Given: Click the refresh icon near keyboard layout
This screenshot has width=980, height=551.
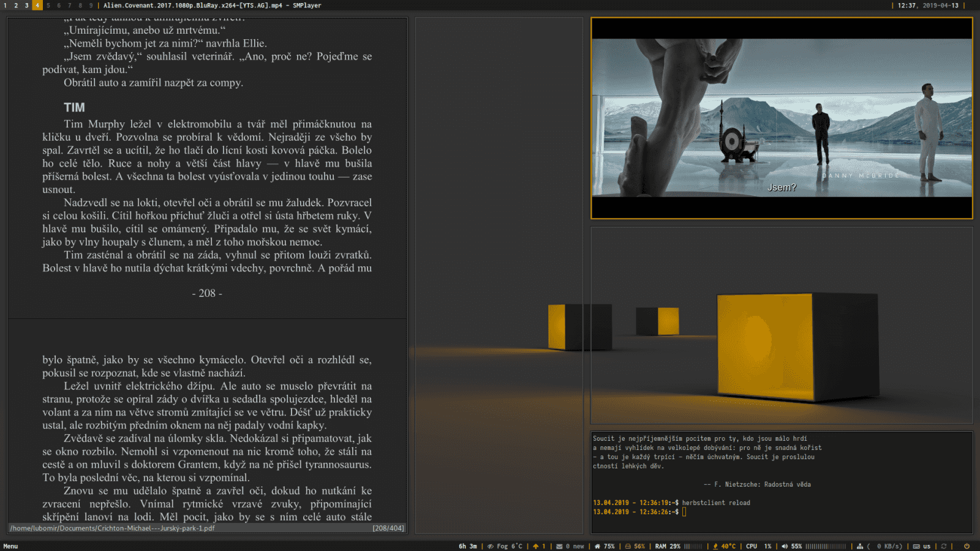Looking at the screenshot, I should click(943, 545).
